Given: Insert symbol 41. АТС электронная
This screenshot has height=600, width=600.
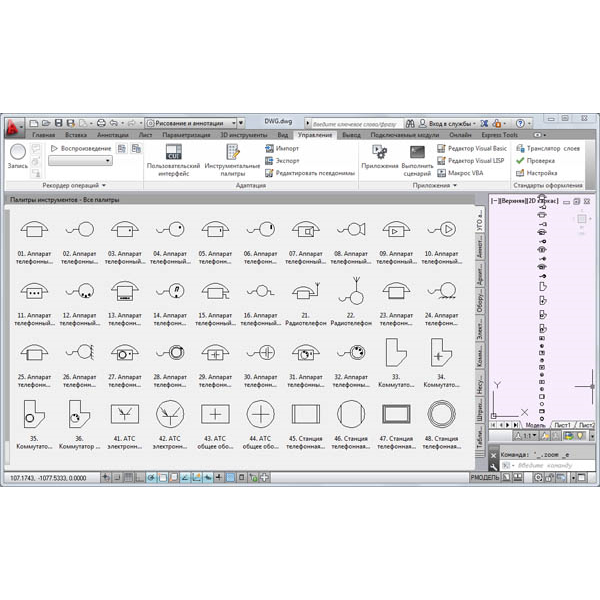Looking at the screenshot, I should point(124,426).
